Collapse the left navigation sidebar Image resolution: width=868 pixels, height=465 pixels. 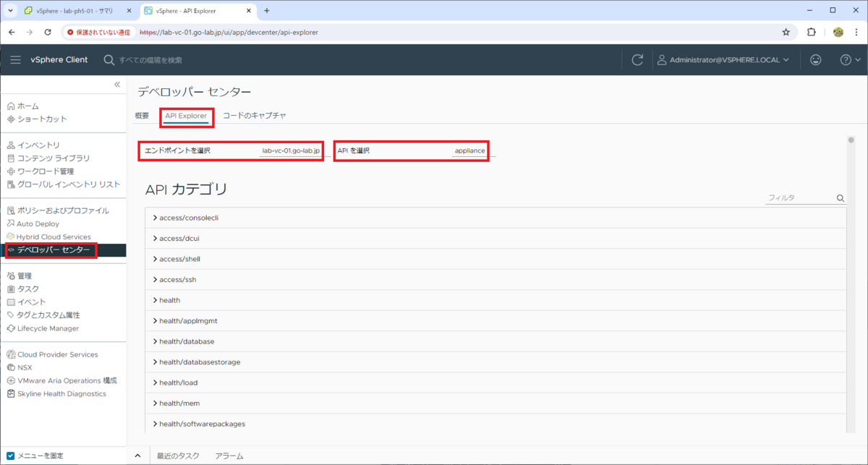[x=117, y=85]
